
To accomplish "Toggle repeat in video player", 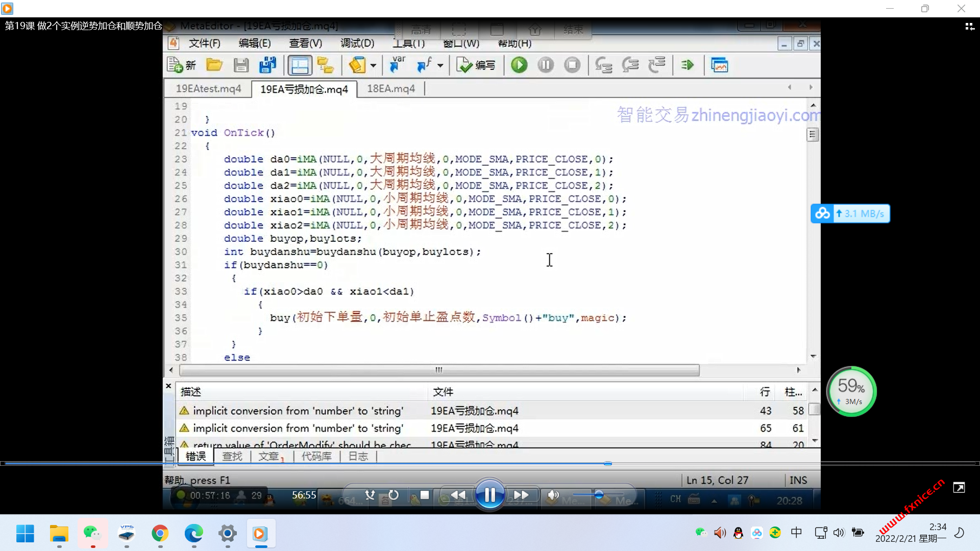I will (394, 495).
